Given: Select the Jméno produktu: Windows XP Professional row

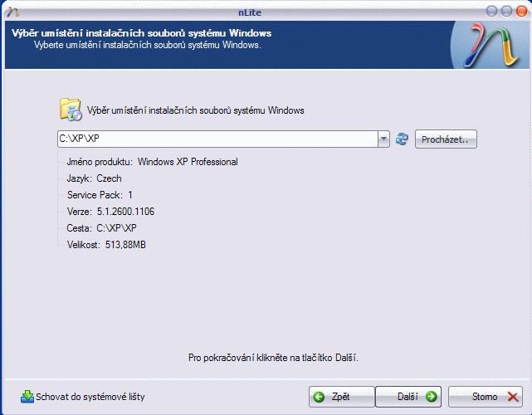Looking at the screenshot, I should (153, 162).
